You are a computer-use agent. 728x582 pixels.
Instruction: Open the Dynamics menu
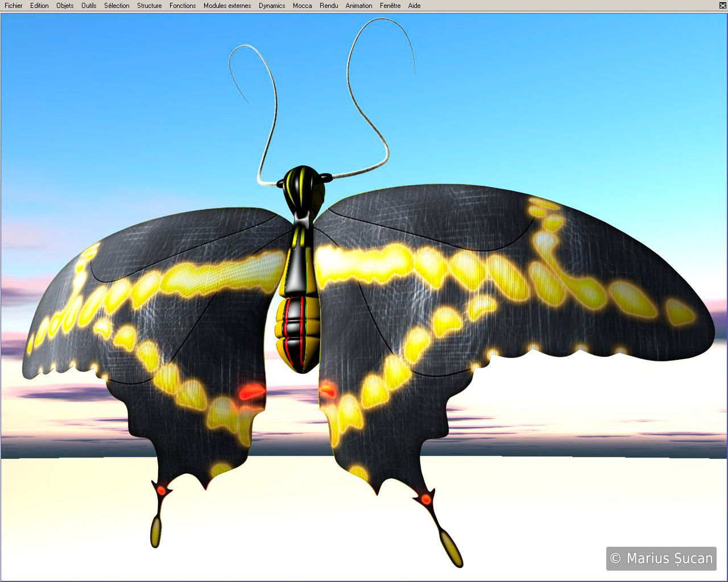pyautogui.click(x=272, y=6)
